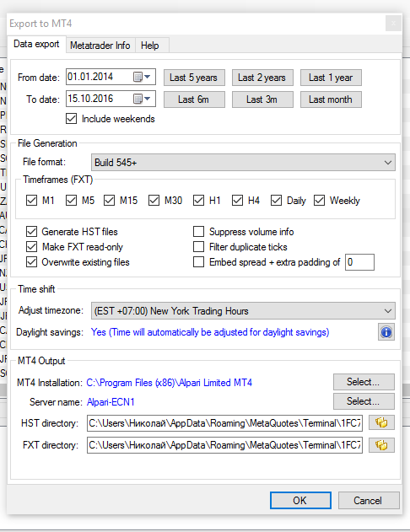Click the HST directory path field

coord(224,423)
